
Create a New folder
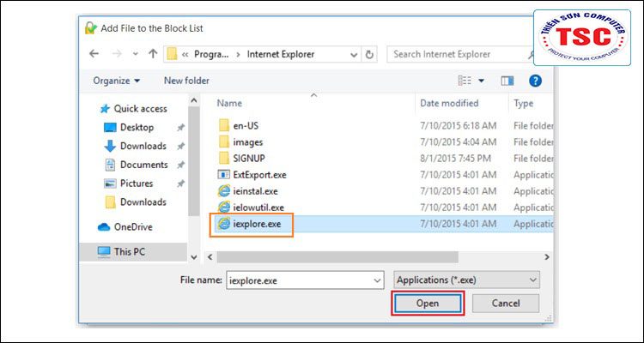click(x=186, y=81)
